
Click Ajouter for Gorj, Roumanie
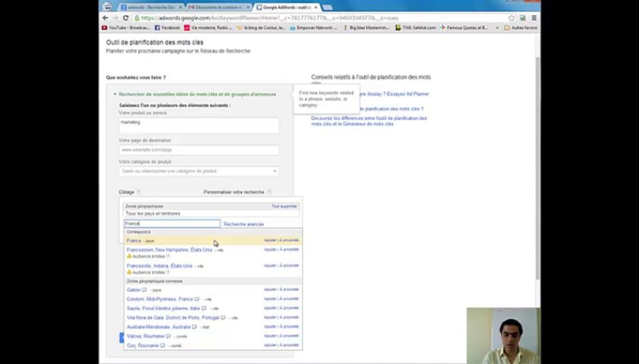(270, 345)
